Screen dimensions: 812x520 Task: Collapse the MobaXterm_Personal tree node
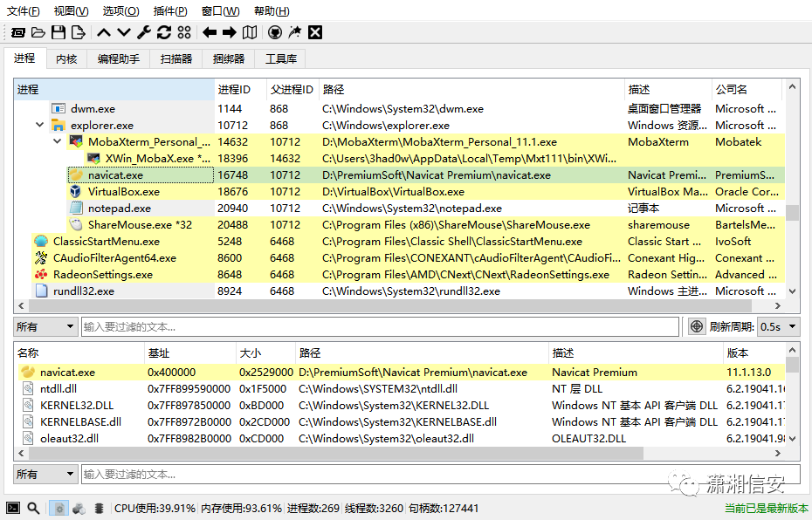tap(57, 141)
